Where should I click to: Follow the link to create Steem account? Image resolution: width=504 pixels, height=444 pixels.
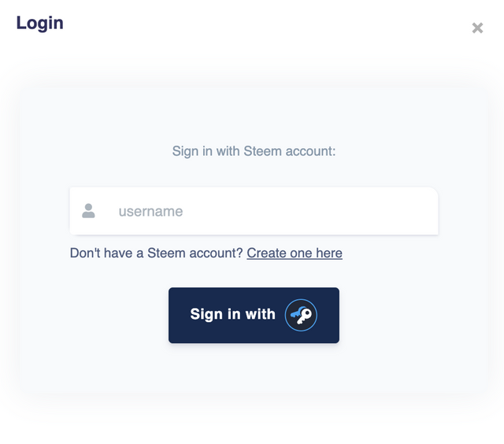[x=295, y=253]
